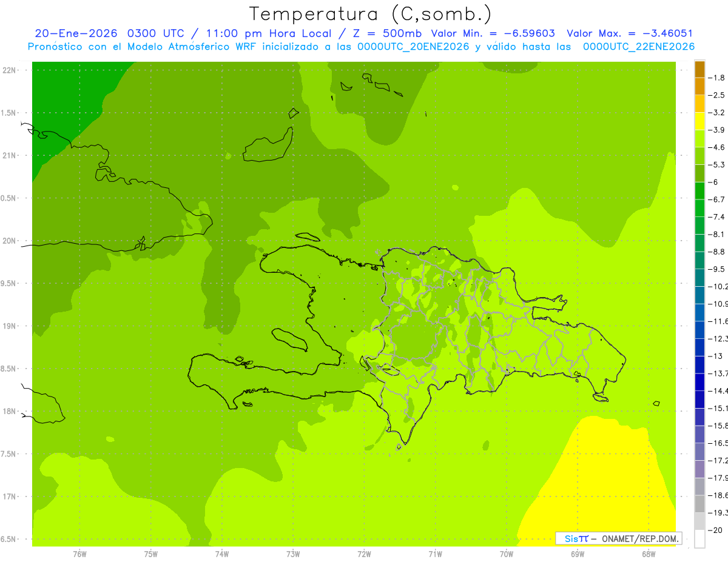Click the '76W' longitude label

click(79, 554)
